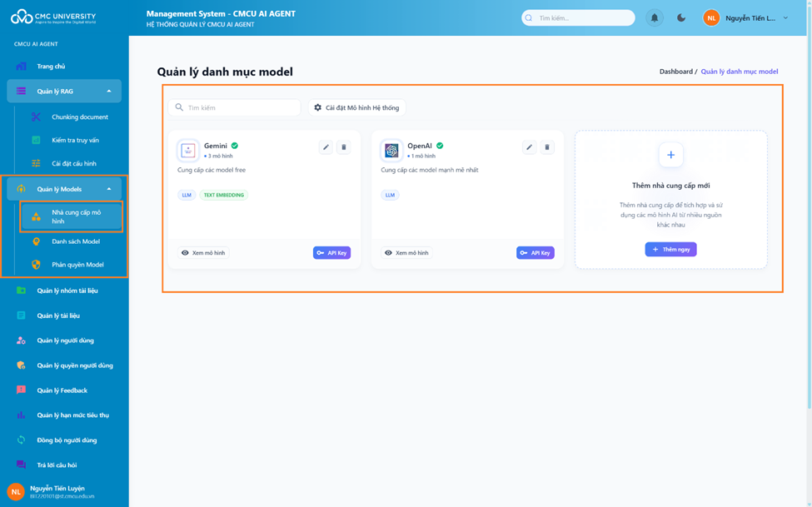Click the pencil icon on OpenAI card
The height and width of the screenshot is (507, 812).
tap(529, 147)
